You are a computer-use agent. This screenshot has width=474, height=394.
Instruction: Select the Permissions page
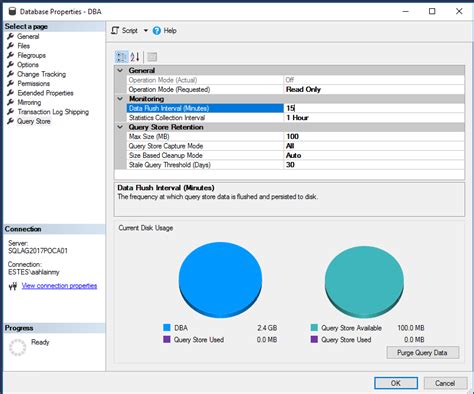(x=34, y=83)
